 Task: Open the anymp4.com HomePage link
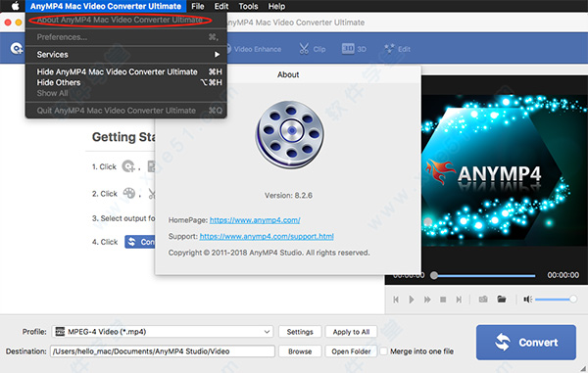point(255,220)
